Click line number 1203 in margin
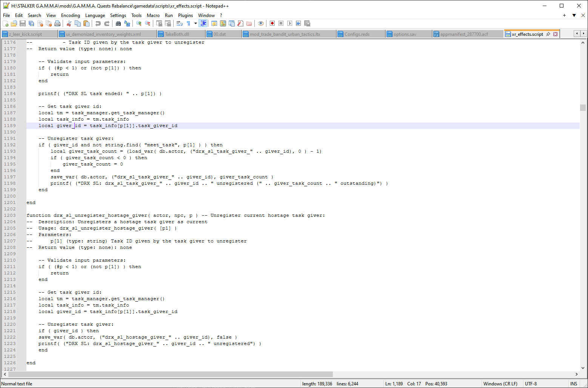Viewport: 588px width, 388px height. tap(10, 215)
